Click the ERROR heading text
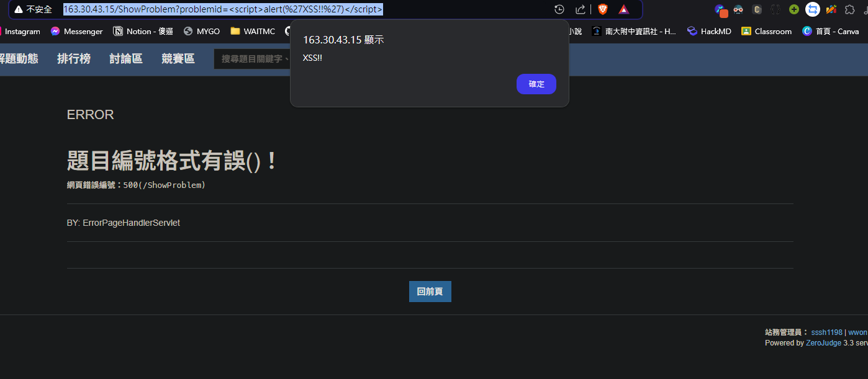This screenshot has height=379, width=868. 91,115
